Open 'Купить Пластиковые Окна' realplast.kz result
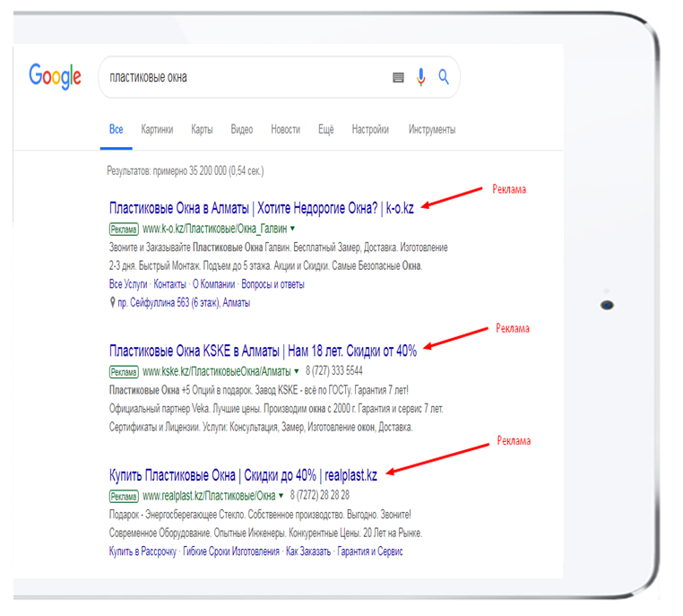The height and width of the screenshot is (616, 683). click(243, 475)
